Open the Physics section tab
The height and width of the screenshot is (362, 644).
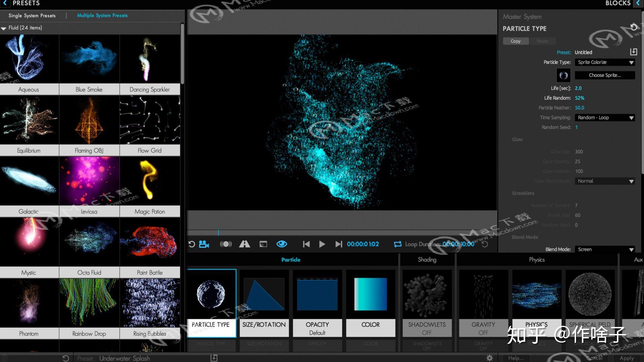(x=536, y=260)
